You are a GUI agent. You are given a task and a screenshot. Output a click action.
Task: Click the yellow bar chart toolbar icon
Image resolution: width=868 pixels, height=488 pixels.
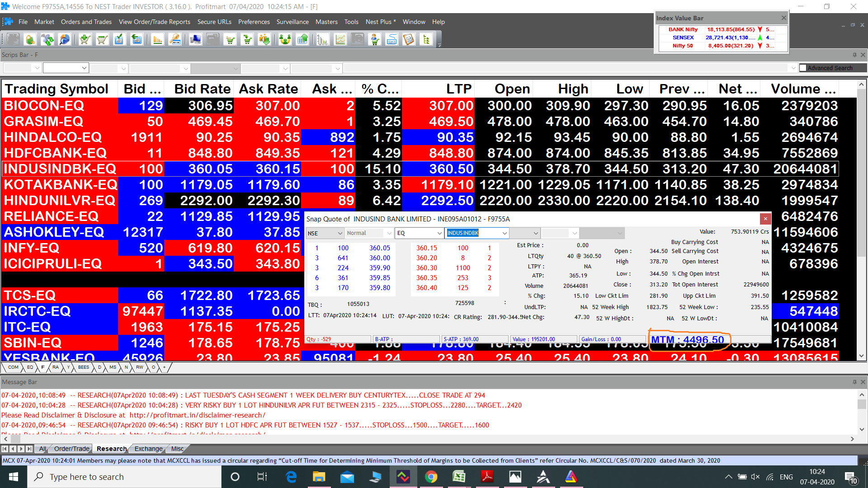click(157, 40)
